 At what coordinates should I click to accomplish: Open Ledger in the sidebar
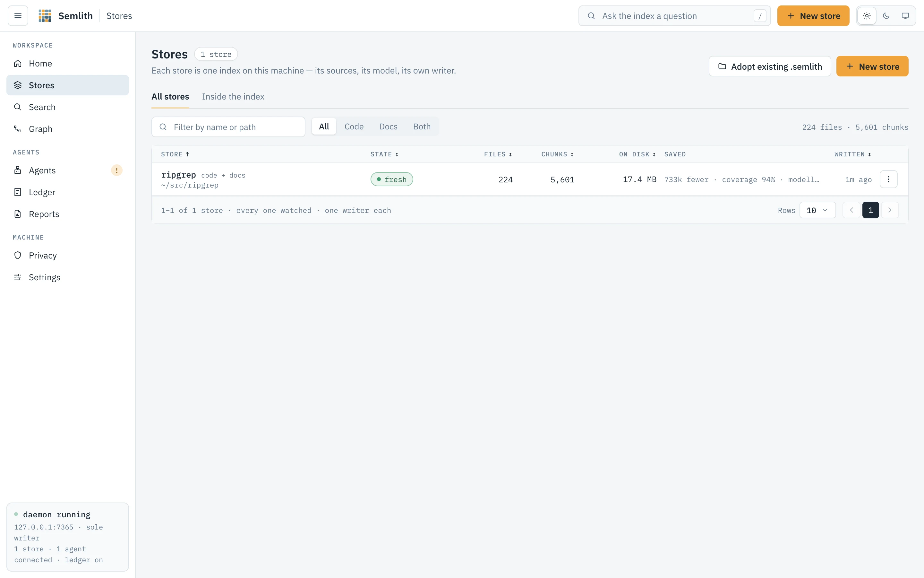[68, 192]
